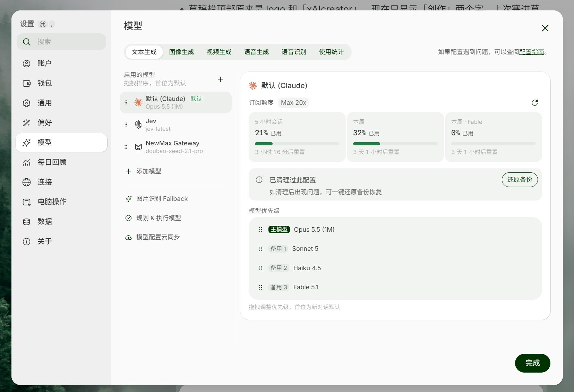Open 账户 settings section
This screenshot has width=574, height=392.
coord(61,63)
